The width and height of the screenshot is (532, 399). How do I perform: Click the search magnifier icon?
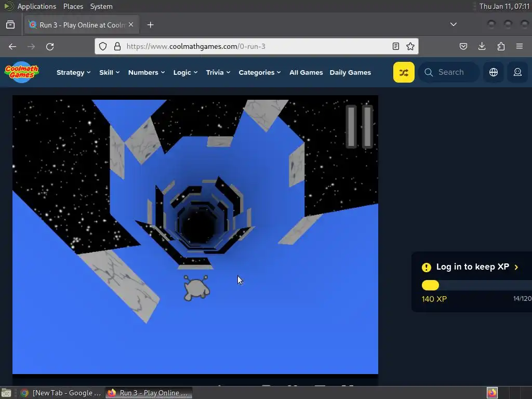pyautogui.click(x=429, y=72)
